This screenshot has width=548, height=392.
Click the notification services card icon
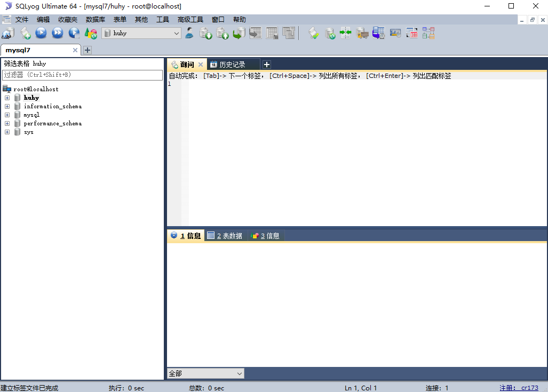(395, 33)
